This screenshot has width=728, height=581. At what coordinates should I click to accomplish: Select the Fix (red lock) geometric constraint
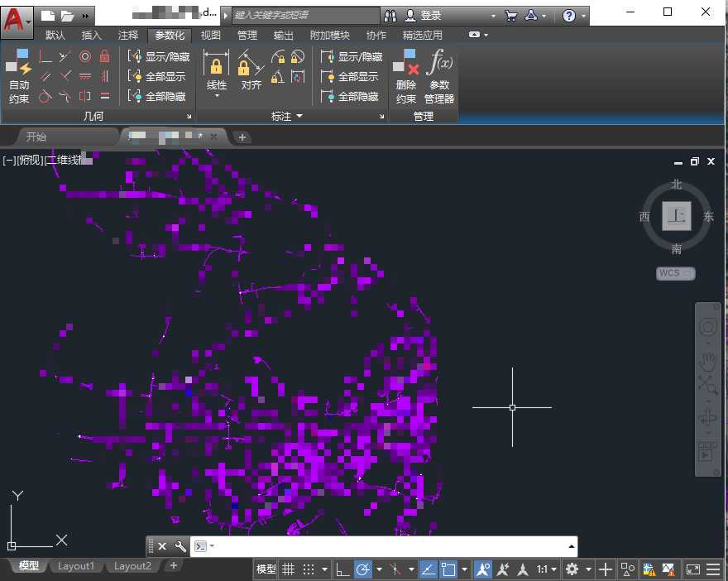click(105, 56)
